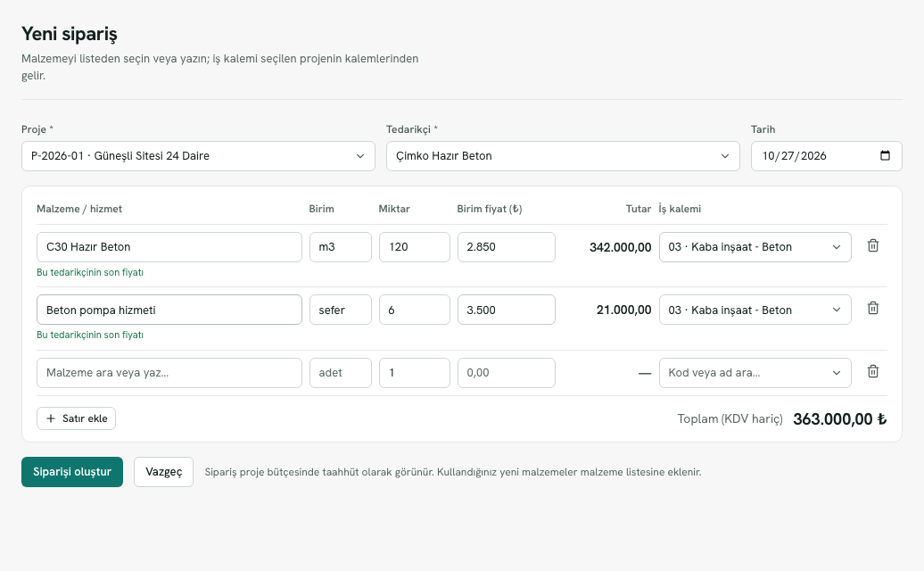Open the Proje dropdown

click(x=198, y=156)
